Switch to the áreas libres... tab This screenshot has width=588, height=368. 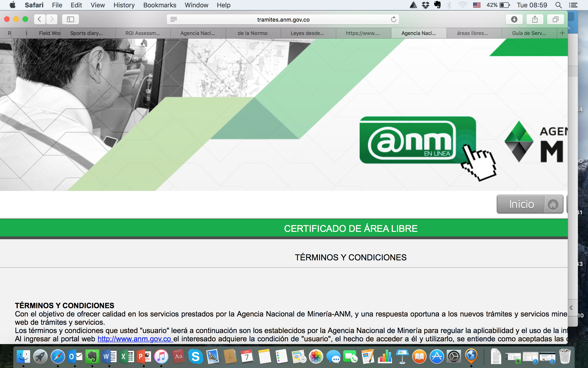tap(474, 33)
